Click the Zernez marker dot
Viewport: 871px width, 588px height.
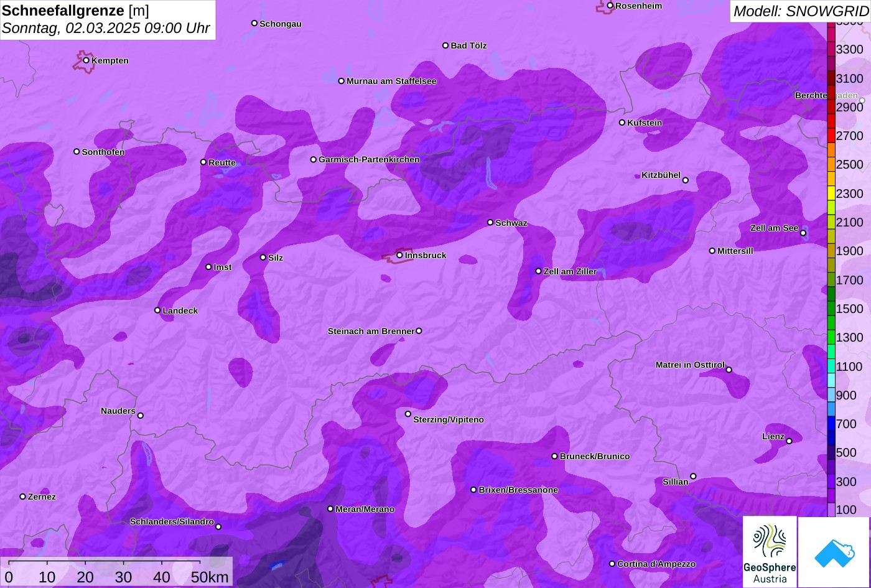pos(23,497)
